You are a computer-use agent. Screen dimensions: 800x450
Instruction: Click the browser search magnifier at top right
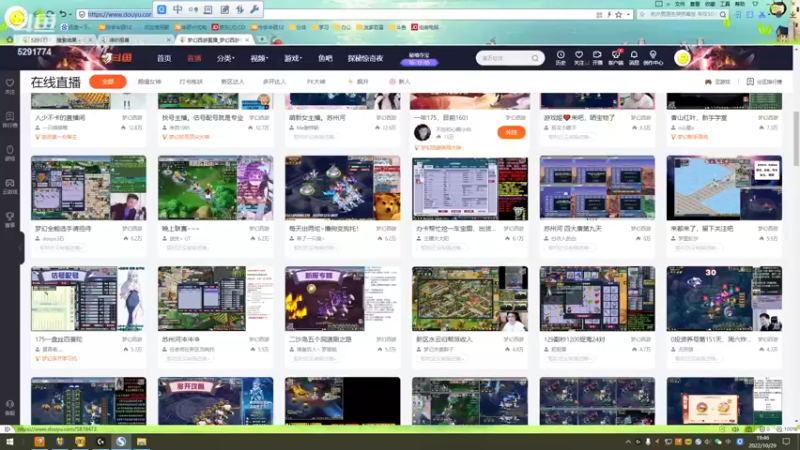tap(722, 15)
